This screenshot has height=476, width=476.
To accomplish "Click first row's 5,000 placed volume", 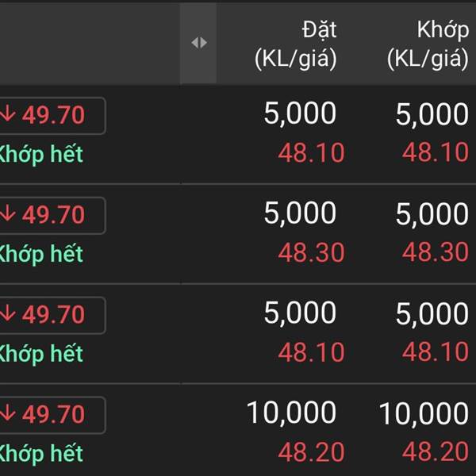I will (x=300, y=113).
